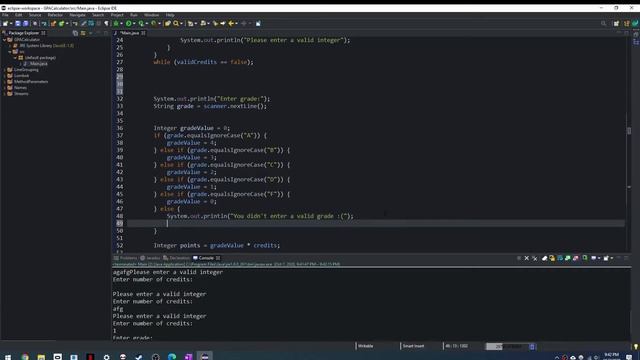Open the New file dropdown arrow
This screenshot has height=360, width=640.
pyautogui.click(x=11, y=24)
